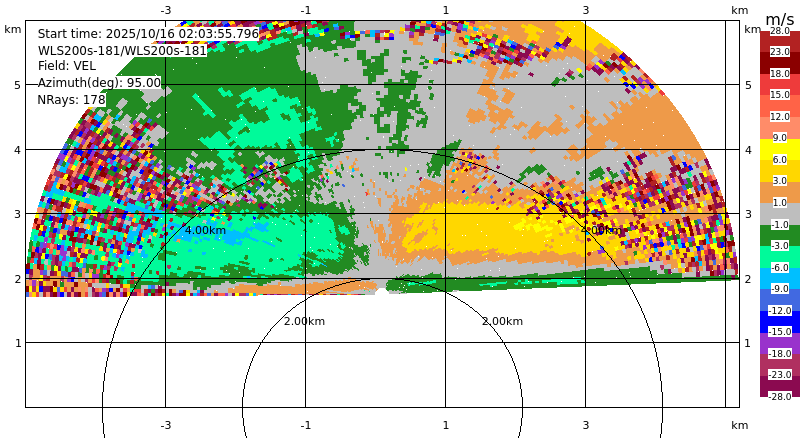This screenshot has width=800, height=438.
Task: Select the bottom axis tick label -3
Action: click(165, 425)
